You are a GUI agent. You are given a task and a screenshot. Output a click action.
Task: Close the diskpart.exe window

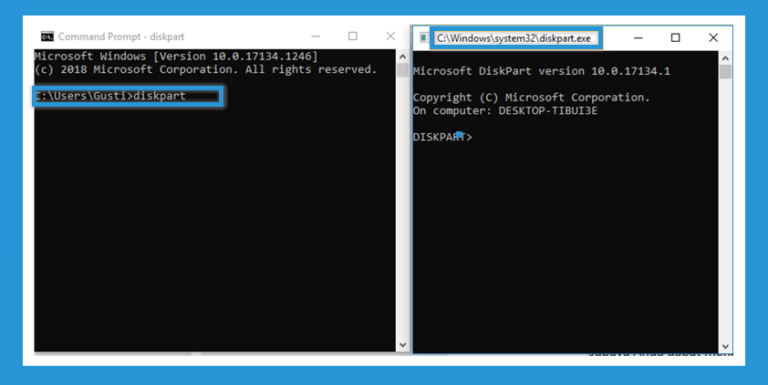[713, 38]
